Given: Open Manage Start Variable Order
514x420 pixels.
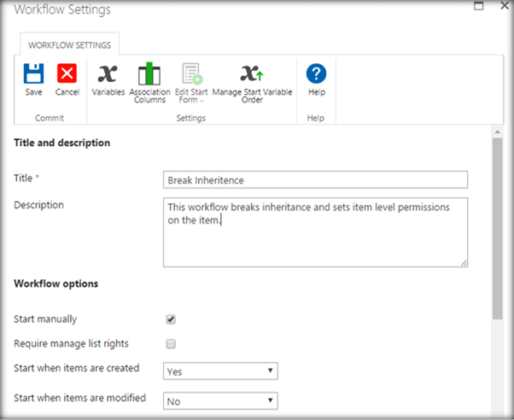Looking at the screenshot, I should tap(252, 74).
